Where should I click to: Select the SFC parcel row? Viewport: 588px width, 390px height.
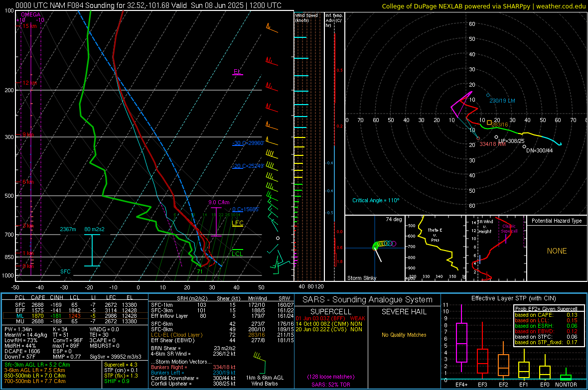[75, 305]
